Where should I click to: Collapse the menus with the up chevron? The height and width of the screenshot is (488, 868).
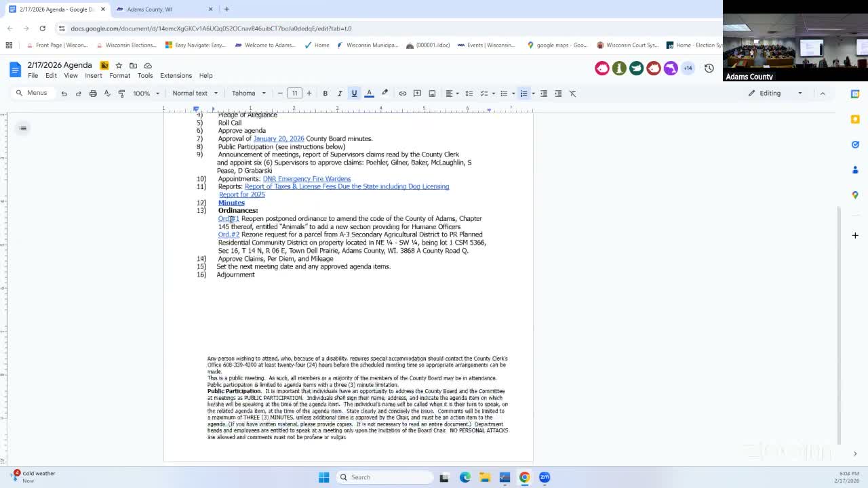point(823,94)
